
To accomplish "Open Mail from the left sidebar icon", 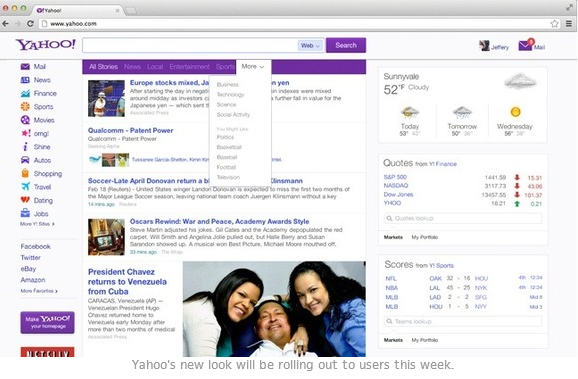I will [25, 67].
